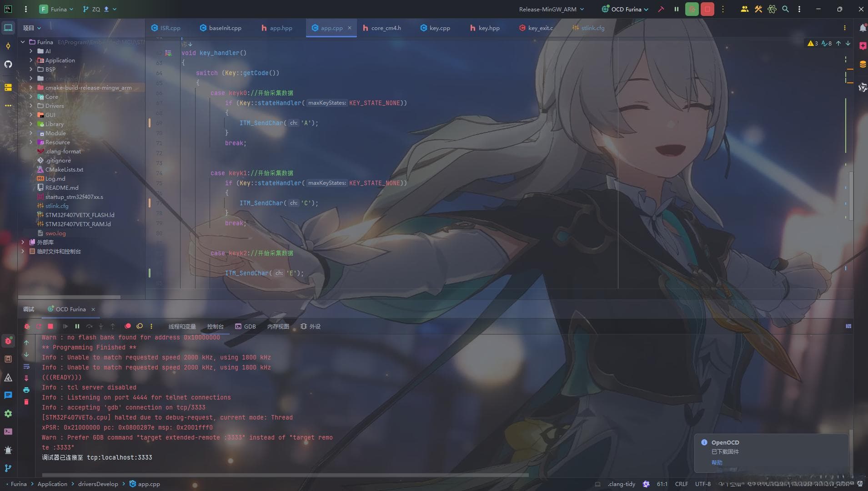Expand the Application folder
Image resolution: width=868 pixels, height=491 pixels.
tap(31, 60)
